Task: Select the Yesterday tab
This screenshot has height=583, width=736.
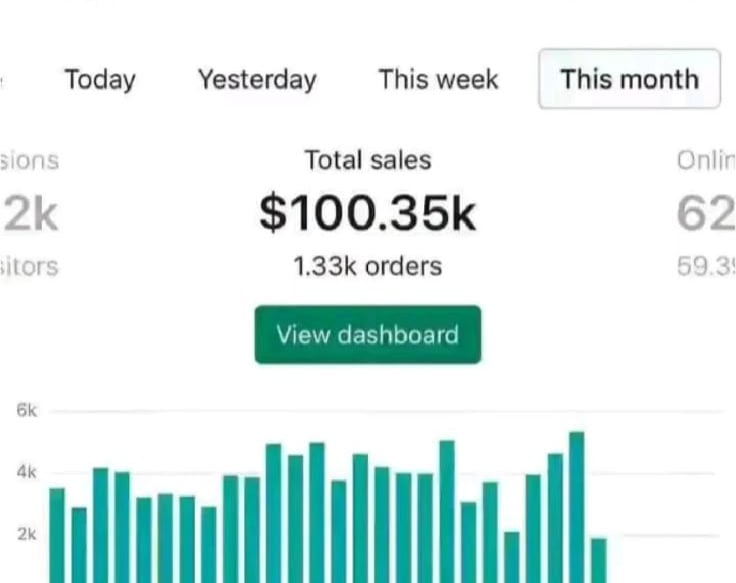Action: [x=257, y=79]
